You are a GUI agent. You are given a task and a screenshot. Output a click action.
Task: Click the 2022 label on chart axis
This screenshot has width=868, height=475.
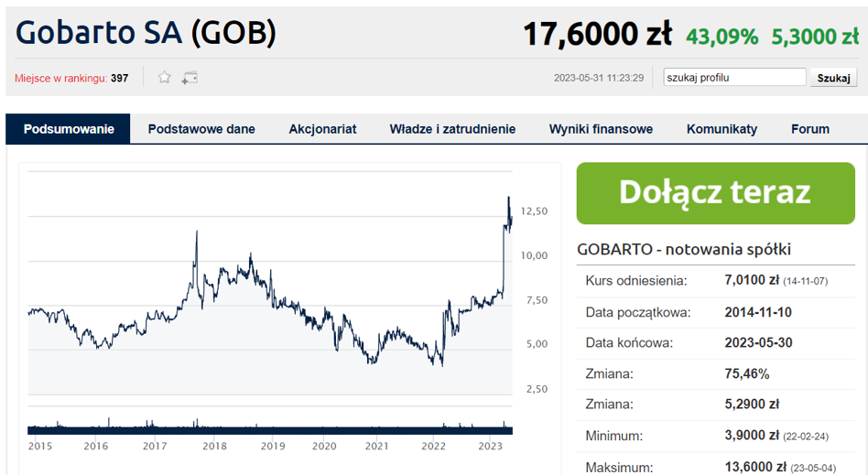click(433, 446)
